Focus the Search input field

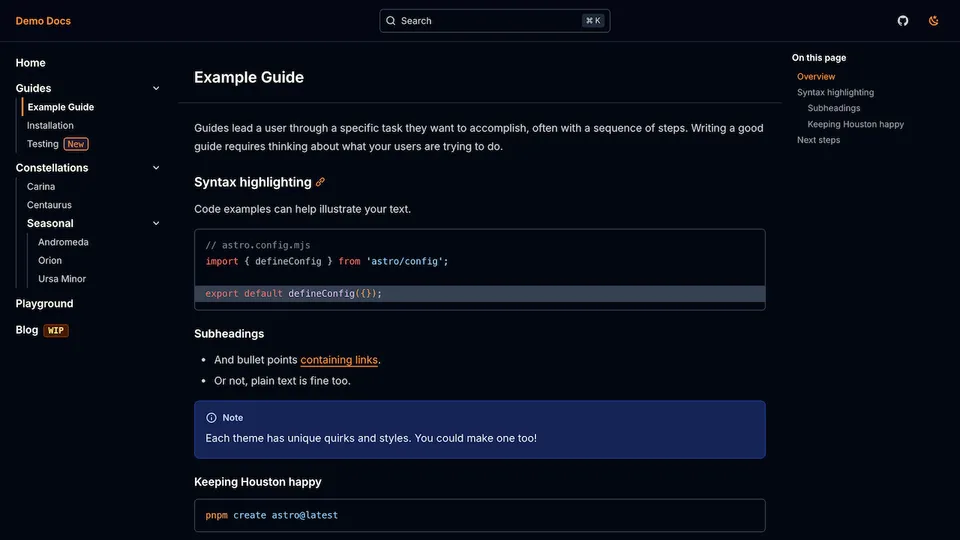tap(495, 21)
